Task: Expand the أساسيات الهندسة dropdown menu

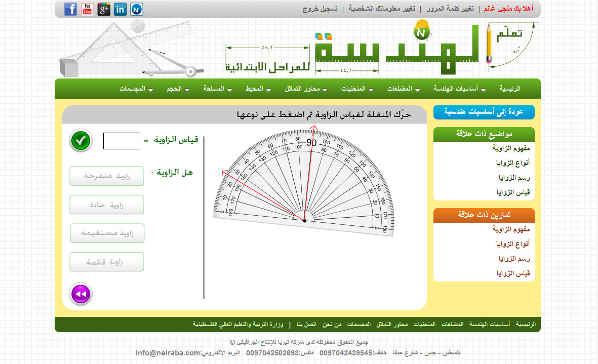Action: point(459,89)
